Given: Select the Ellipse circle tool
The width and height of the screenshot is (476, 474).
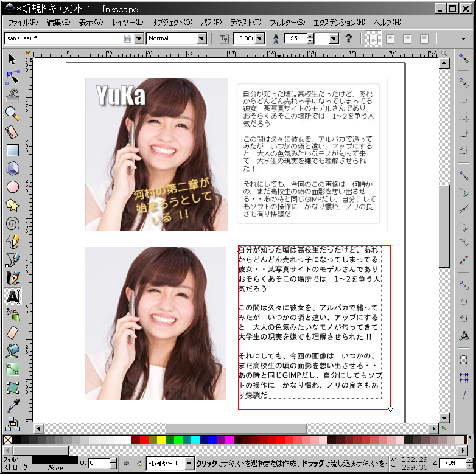Looking at the screenshot, I should tap(12, 187).
